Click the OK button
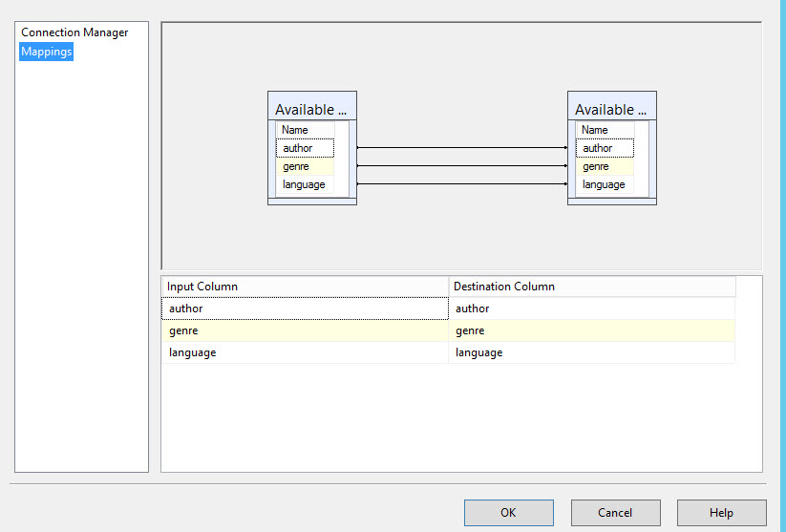The width and height of the screenshot is (786, 532). [x=508, y=513]
